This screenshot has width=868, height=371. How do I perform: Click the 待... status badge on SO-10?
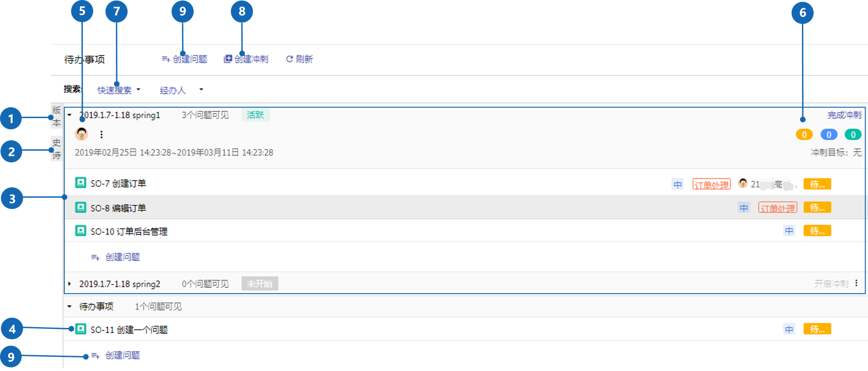817,231
